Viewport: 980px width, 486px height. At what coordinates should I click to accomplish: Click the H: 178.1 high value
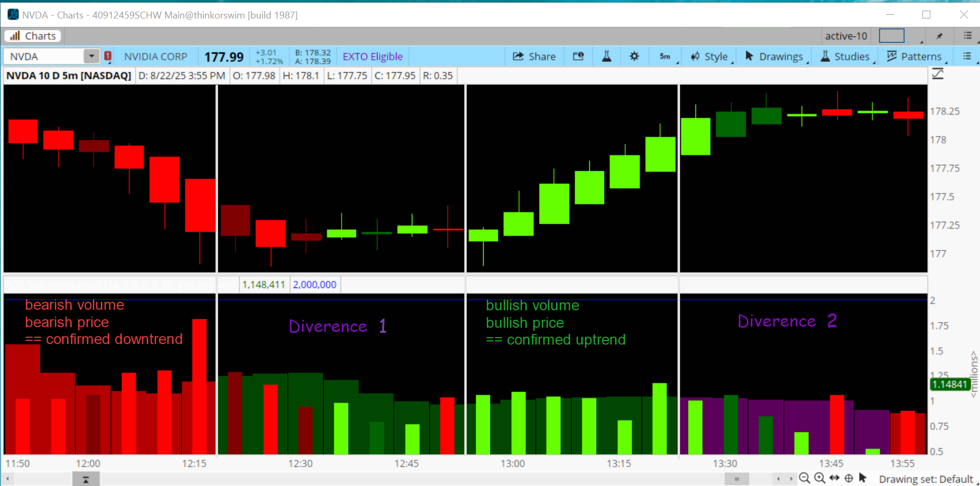click(x=300, y=75)
